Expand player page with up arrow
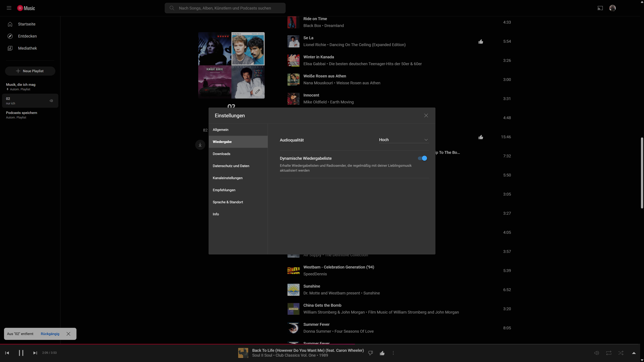 click(x=634, y=353)
